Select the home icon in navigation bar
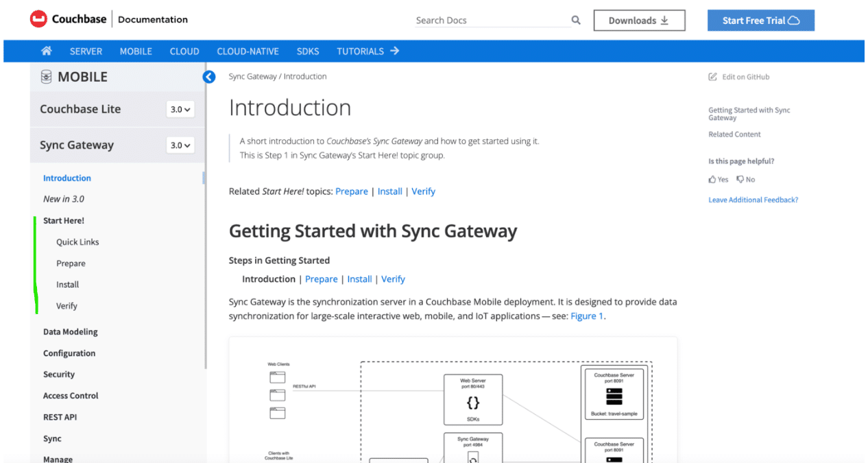Viewport: 868px width, 463px height. click(46, 51)
